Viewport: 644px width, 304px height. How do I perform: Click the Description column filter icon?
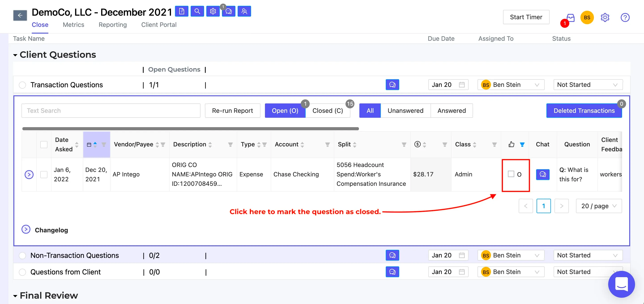230,145
